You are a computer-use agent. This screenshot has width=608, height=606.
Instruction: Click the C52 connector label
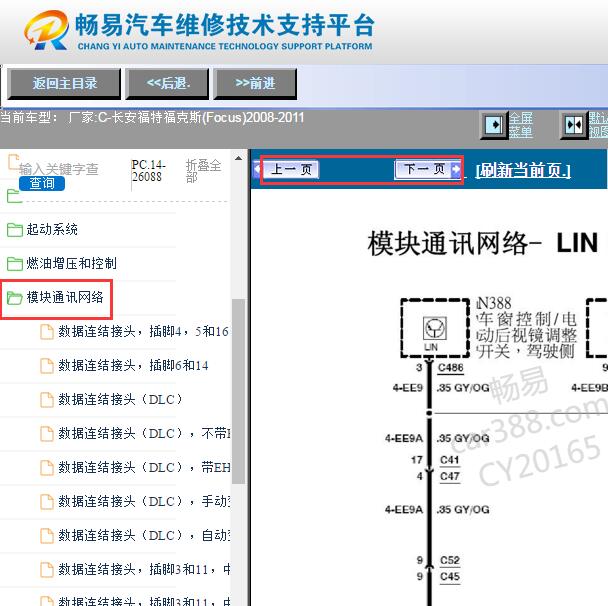coord(450,560)
